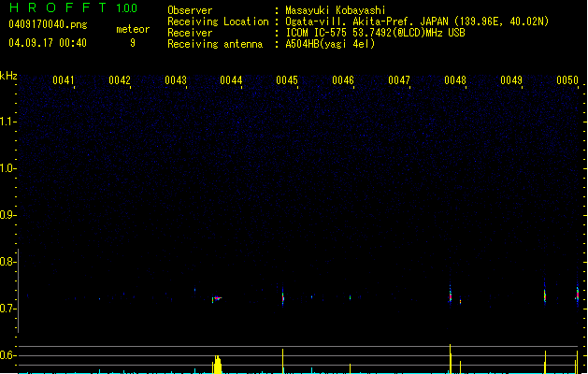Click the 0.6 kHz frequency axis label
This screenshot has height=374, width=588.
[7, 355]
